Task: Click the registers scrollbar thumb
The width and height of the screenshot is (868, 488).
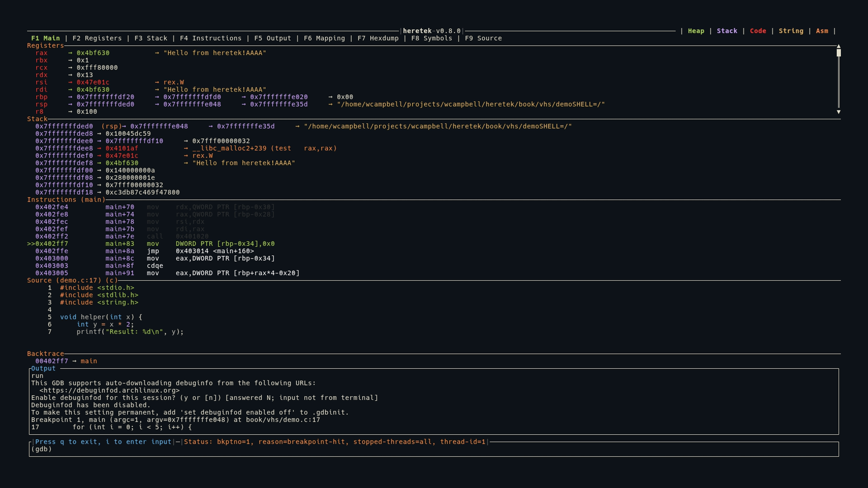Action: pos(839,53)
